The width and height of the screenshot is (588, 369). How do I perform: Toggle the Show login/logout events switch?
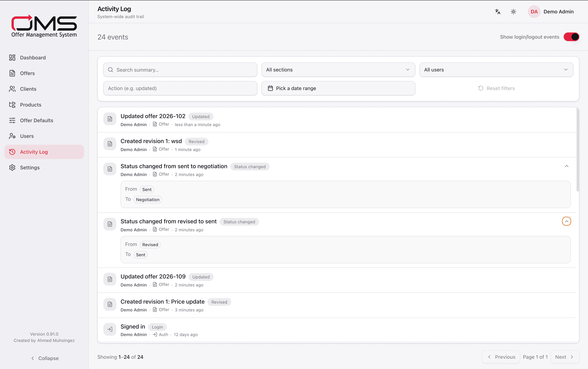571,37
